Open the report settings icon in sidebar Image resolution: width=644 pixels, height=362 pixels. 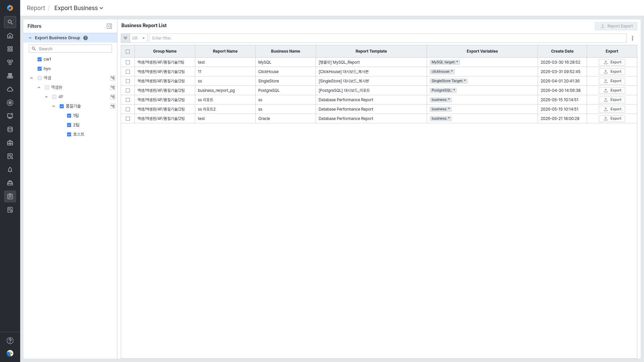tap(10, 210)
